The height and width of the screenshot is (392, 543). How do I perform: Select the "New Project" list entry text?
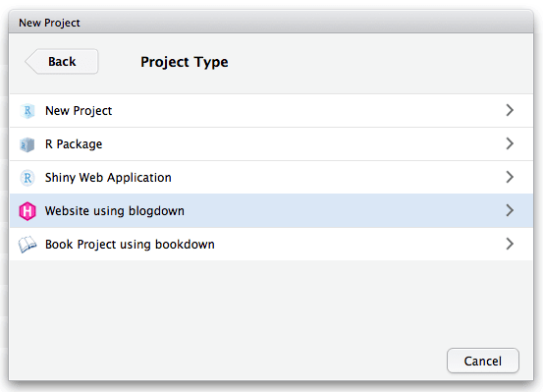(x=79, y=111)
